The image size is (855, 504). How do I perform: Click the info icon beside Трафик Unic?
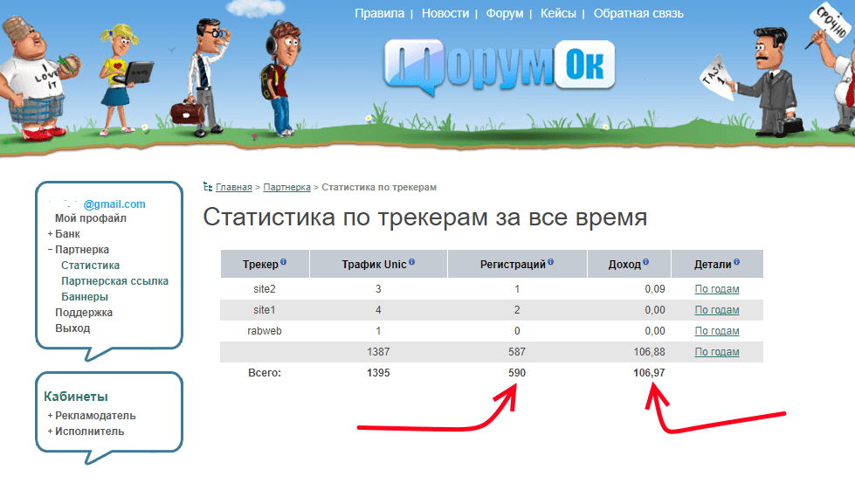click(411, 262)
